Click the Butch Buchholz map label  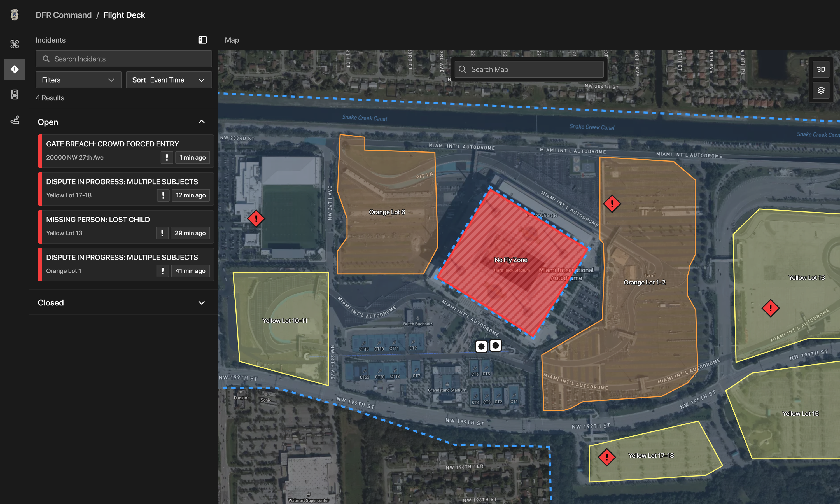coord(418,324)
